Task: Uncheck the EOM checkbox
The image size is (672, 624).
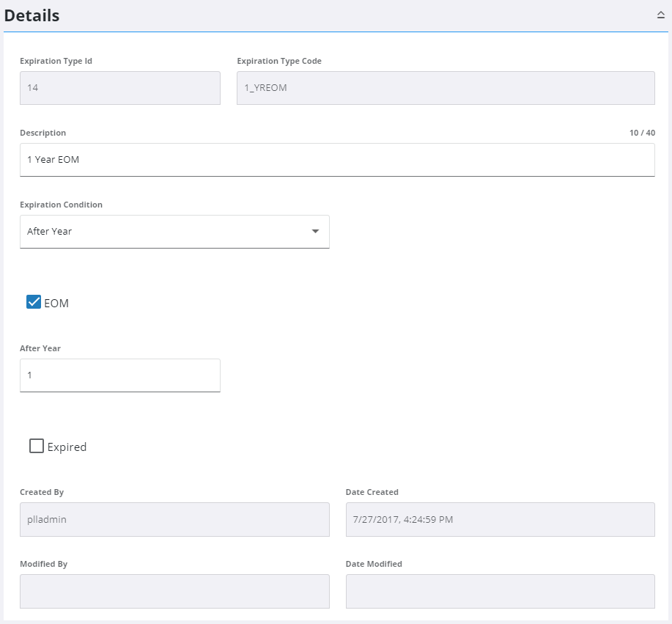Action: [x=34, y=302]
